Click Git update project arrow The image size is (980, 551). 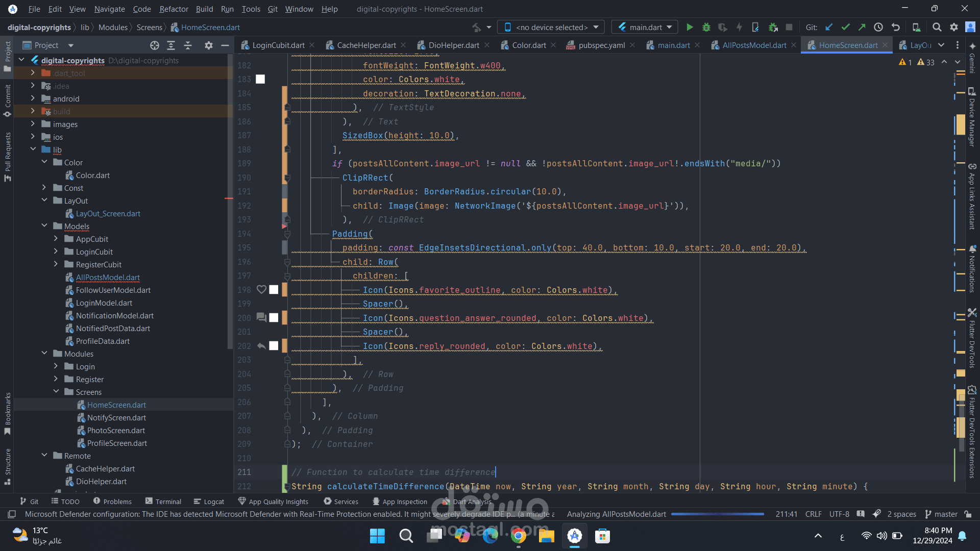829,28
